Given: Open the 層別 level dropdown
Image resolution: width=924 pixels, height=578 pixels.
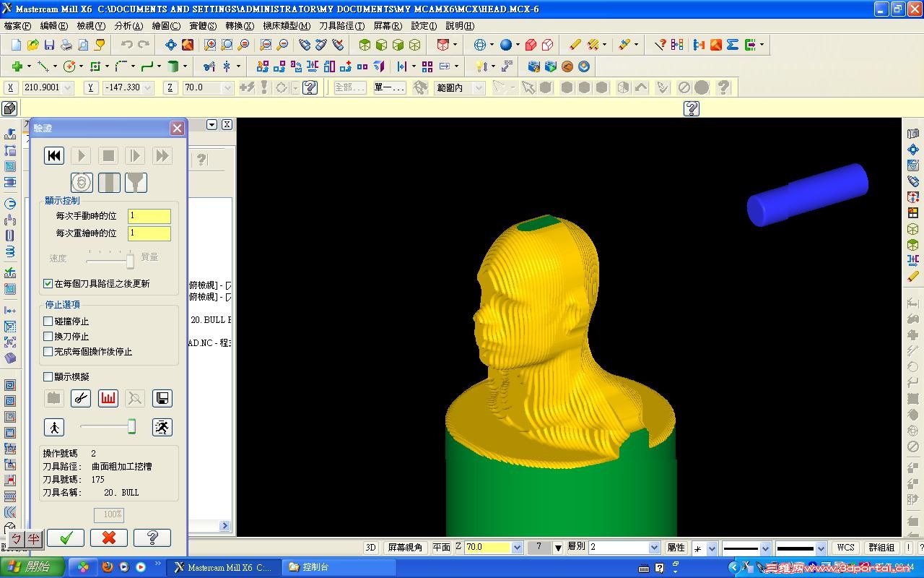Looking at the screenshot, I should (x=654, y=548).
